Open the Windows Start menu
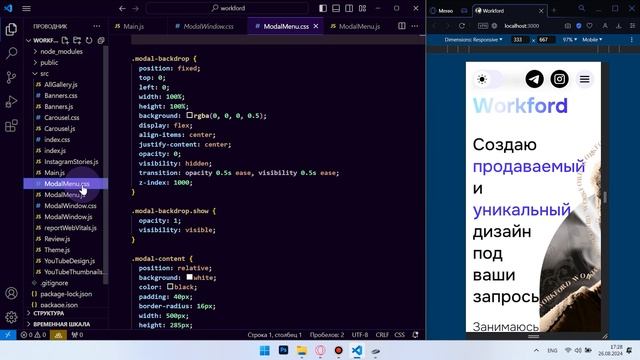This screenshot has height=360, width=640. (x=264, y=351)
